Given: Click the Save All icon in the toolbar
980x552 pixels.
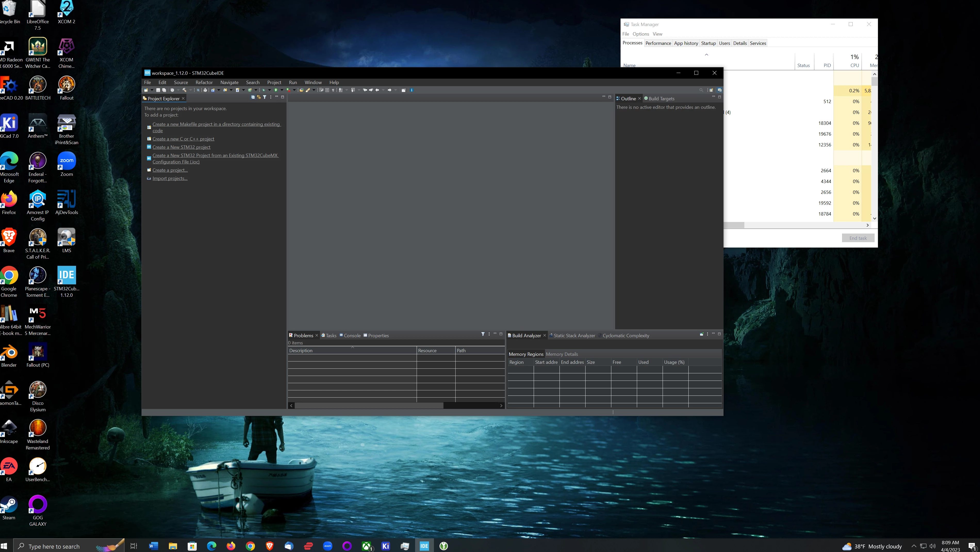Looking at the screenshot, I should (x=164, y=90).
